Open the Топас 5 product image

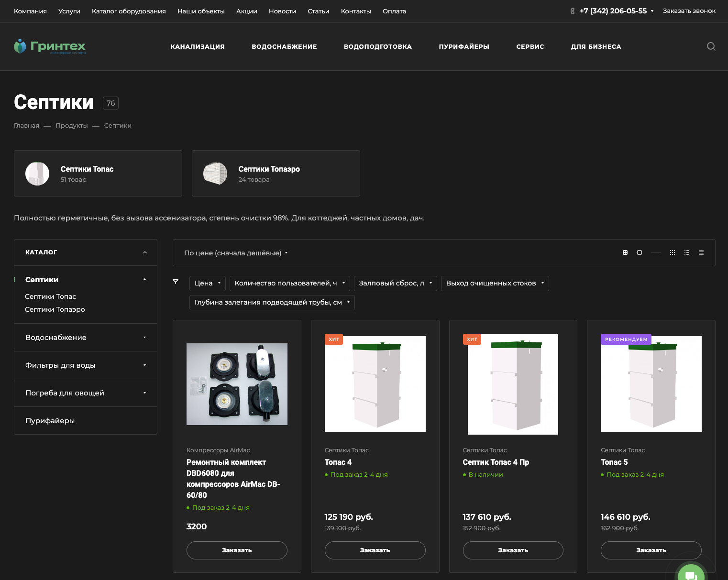point(651,384)
